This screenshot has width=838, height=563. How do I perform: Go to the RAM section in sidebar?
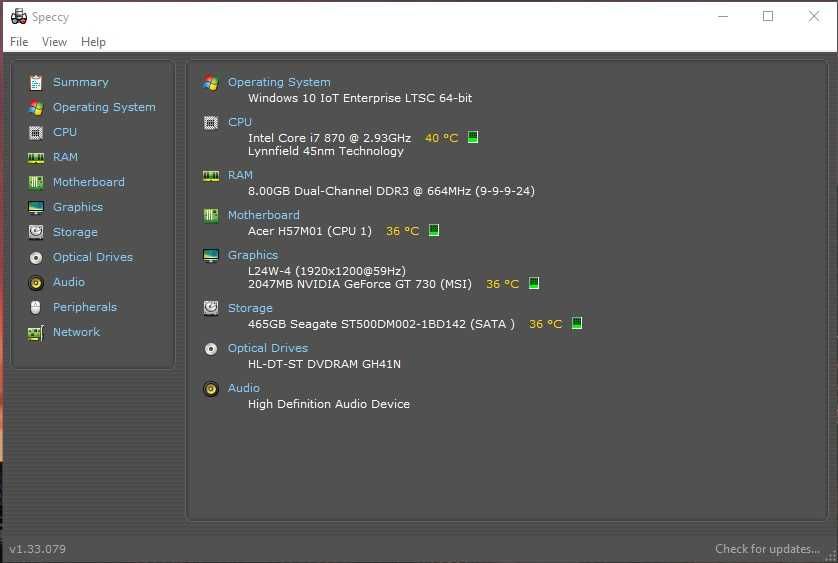pyautogui.click(x=65, y=157)
